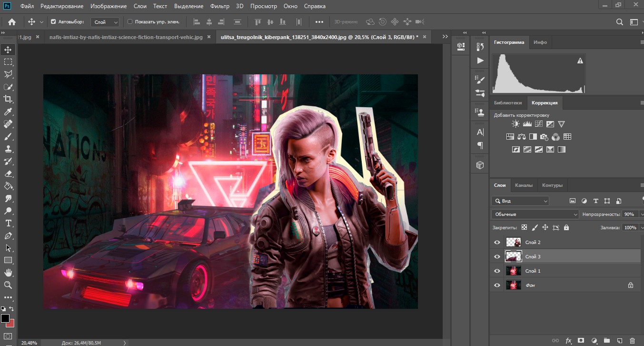This screenshot has width=644, height=346.
Task: Click the Непрозрачность opacity value field
Action: pyautogui.click(x=629, y=214)
